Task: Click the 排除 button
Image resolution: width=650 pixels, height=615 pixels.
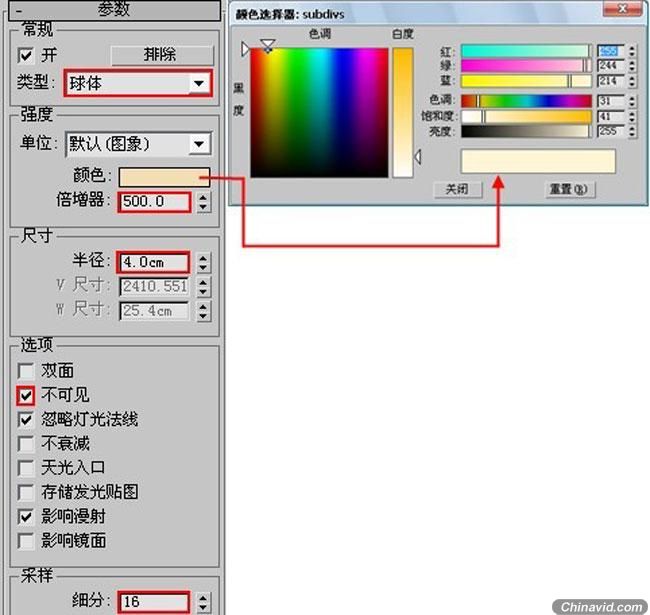Action: click(162, 54)
